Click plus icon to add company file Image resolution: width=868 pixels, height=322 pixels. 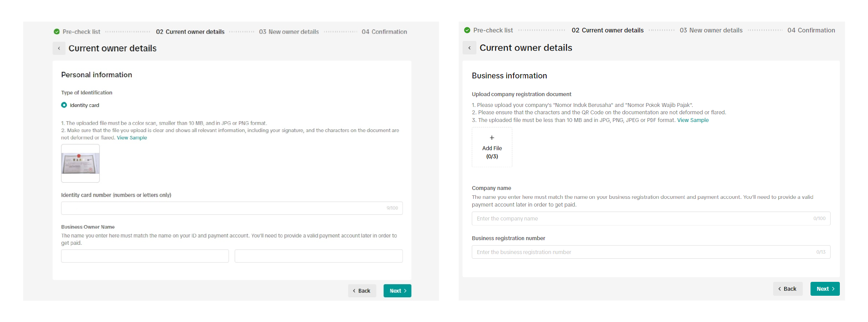[x=492, y=138]
